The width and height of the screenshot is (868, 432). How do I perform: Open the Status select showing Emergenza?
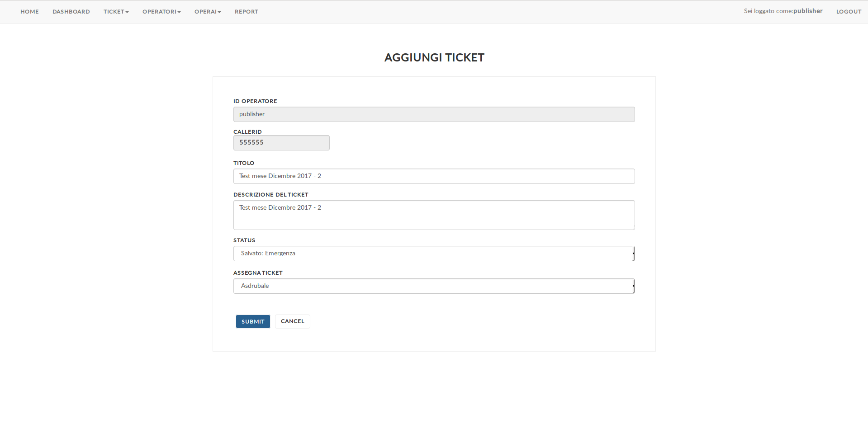(x=434, y=254)
